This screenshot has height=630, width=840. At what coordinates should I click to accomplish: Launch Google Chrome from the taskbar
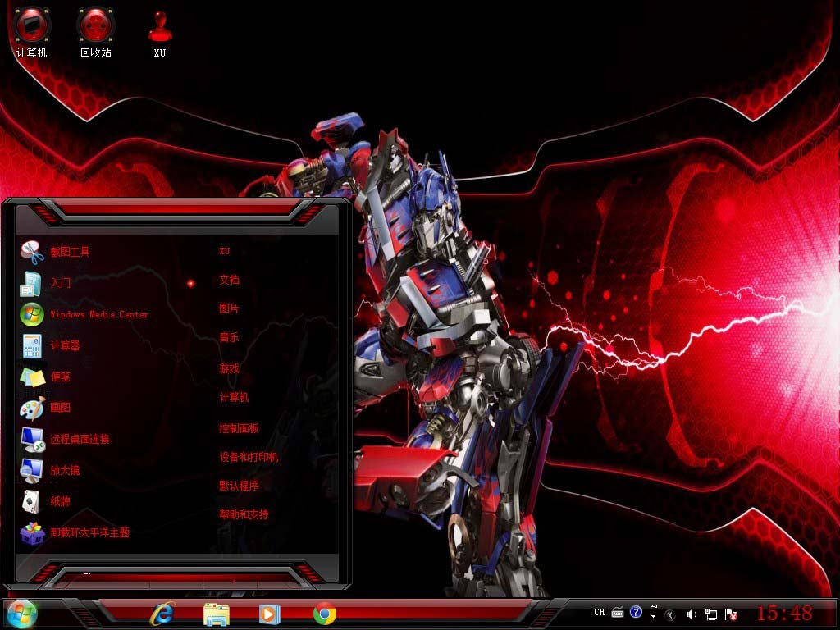pos(325,613)
